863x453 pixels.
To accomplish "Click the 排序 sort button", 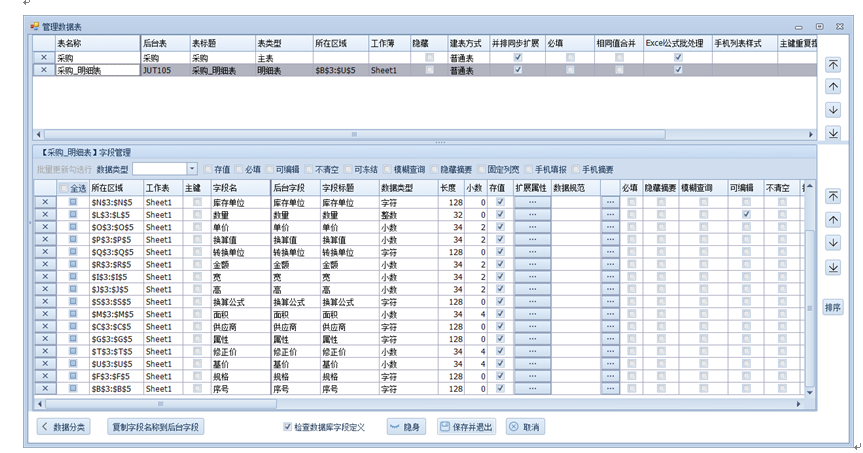I will 833,307.
